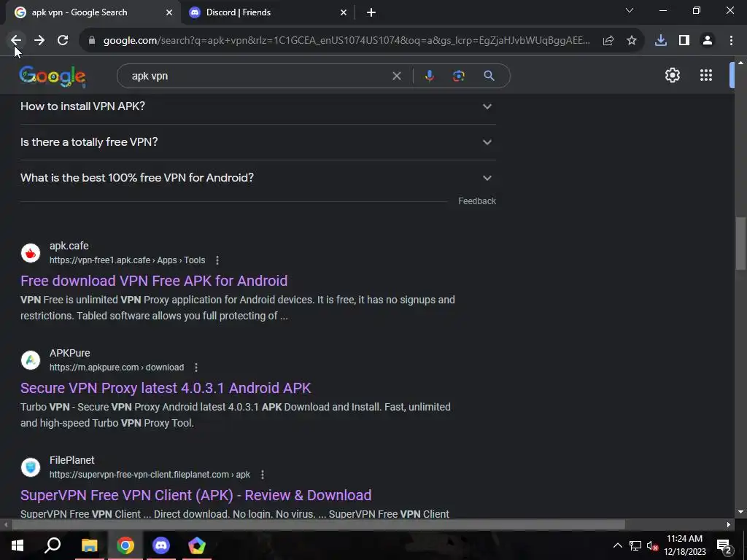
Task: Open Google quick settings gear
Action: pos(672,75)
